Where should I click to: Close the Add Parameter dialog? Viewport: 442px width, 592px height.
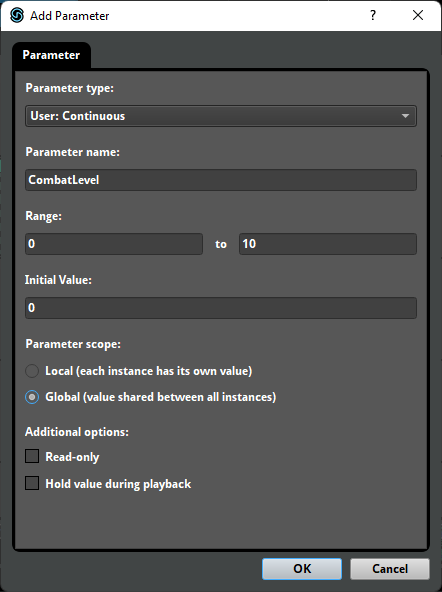coord(418,15)
